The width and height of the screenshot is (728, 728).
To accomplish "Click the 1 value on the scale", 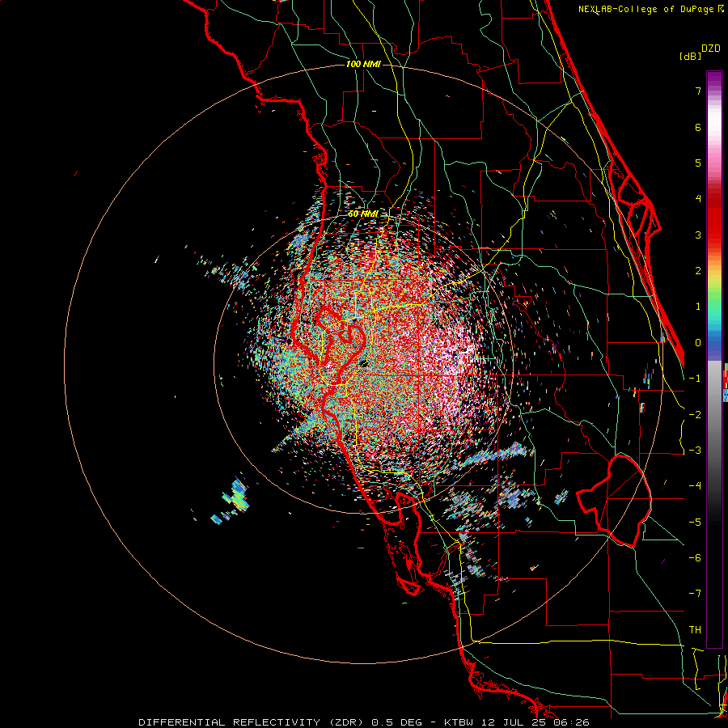I will tap(698, 307).
